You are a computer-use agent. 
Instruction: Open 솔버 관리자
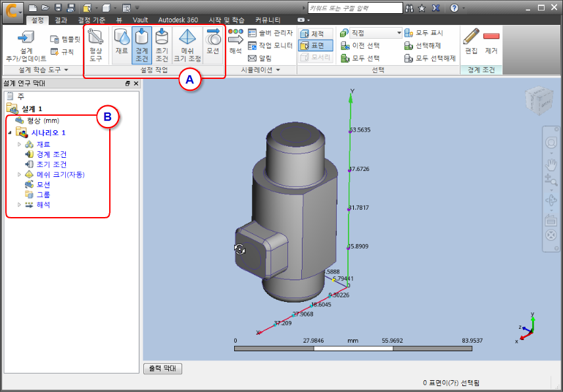pos(271,33)
